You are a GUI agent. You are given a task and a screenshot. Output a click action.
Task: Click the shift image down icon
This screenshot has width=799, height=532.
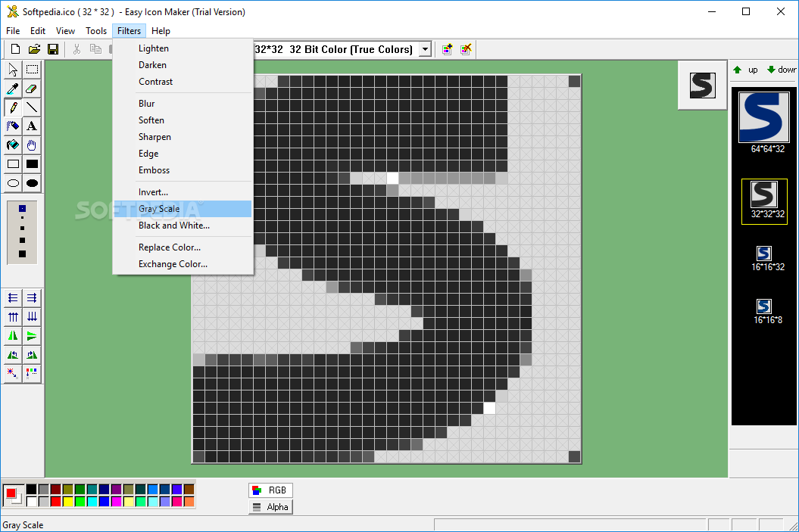coord(32,316)
